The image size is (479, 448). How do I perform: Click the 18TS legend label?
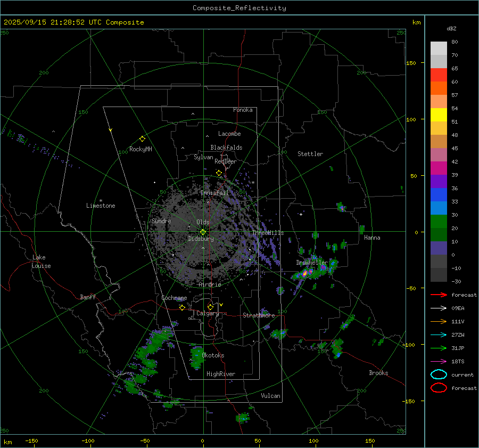pos(458,362)
